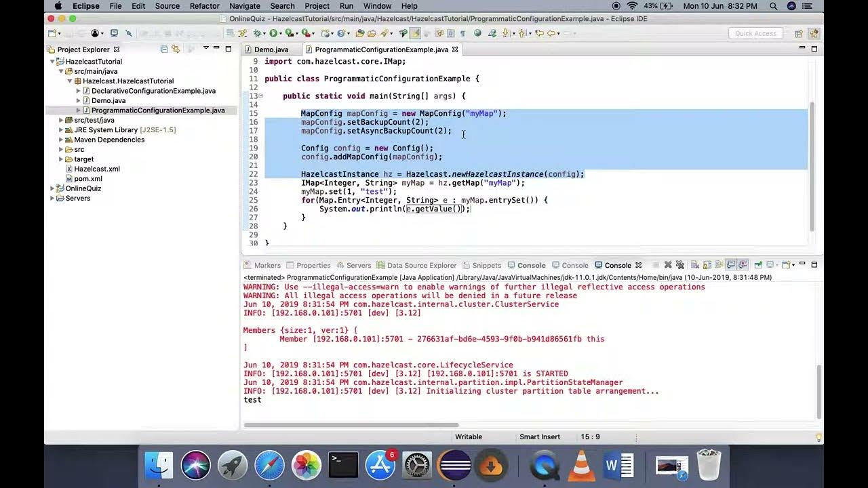Click the Back navigation arrow icon
Image resolution: width=868 pixels, height=488 pixels.
pyautogui.click(x=551, y=33)
